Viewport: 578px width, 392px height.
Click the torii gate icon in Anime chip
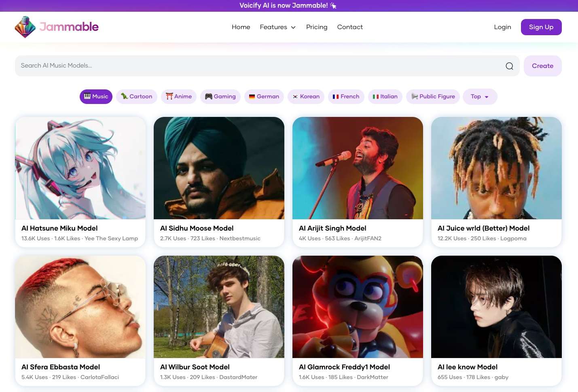coord(169,96)
